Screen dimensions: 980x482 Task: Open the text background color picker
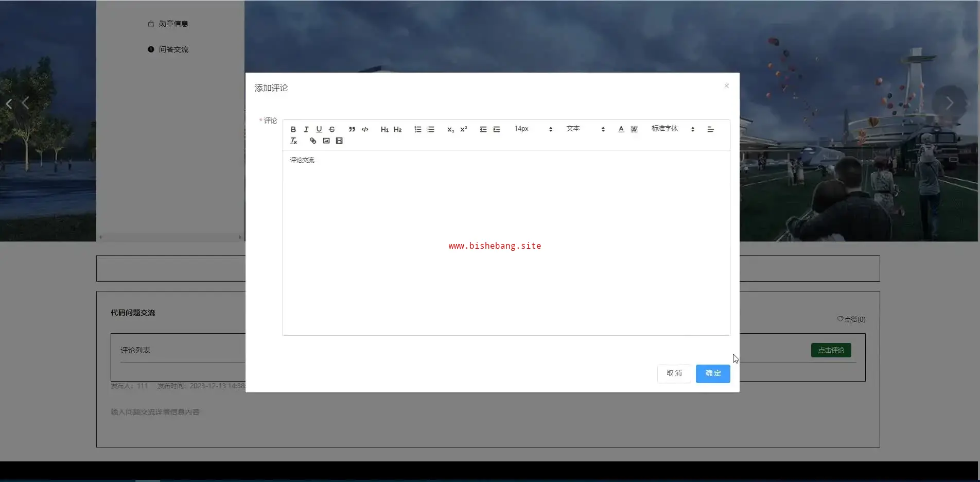[x=634, y=129]
